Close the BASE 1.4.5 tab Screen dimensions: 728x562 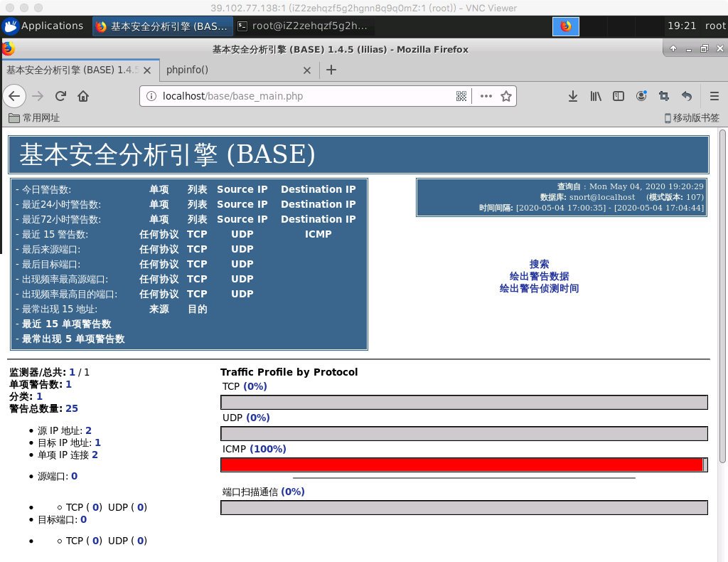pyautogui.click(x=147, y=70)
